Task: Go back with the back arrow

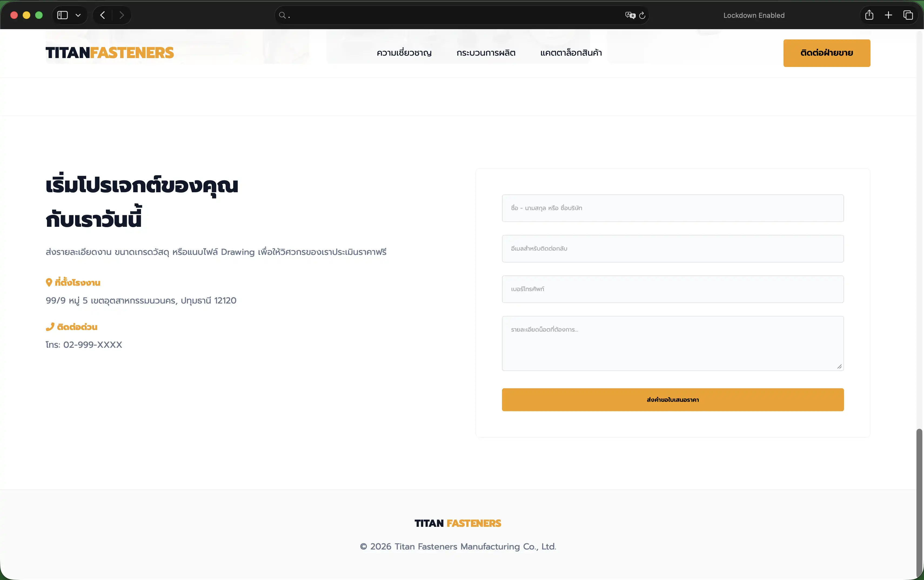Action: coord(102,15)
